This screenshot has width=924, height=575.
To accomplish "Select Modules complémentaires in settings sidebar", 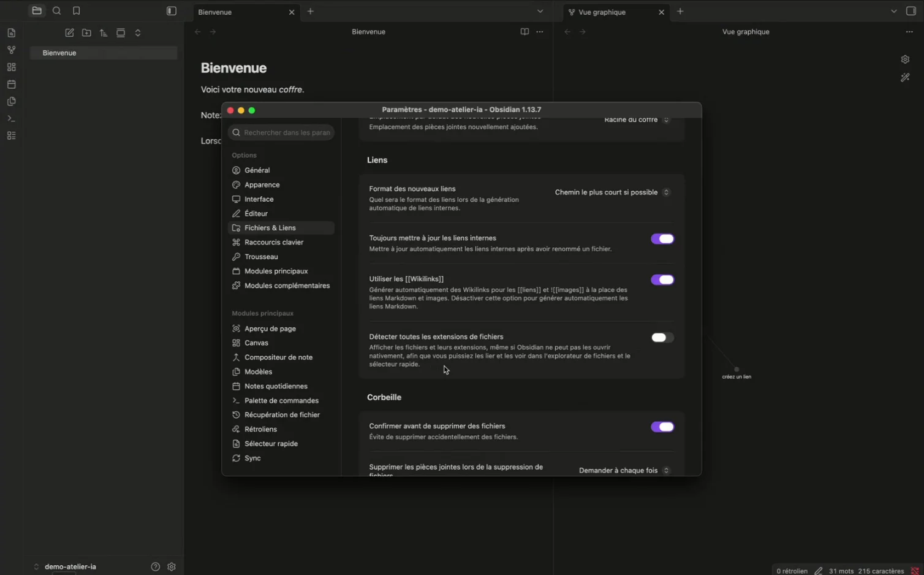I will 281,286.
